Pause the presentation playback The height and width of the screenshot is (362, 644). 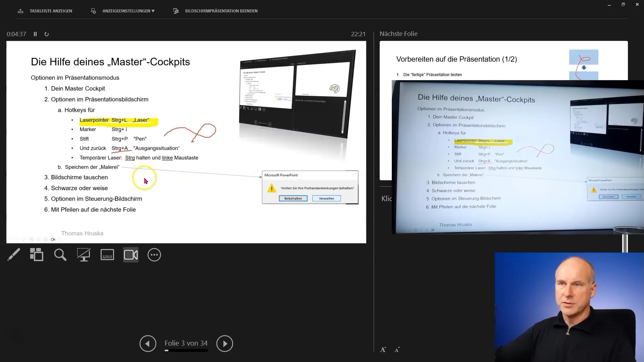[35, 34]
